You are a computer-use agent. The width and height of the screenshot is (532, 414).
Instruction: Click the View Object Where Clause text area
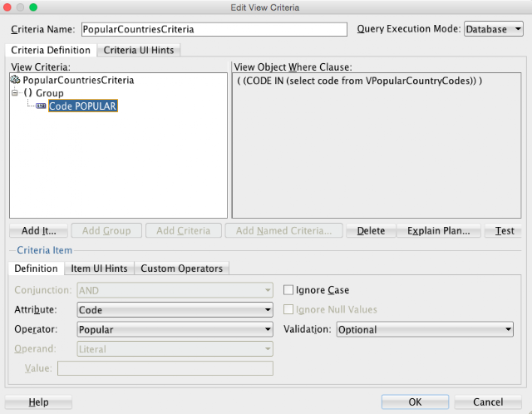pyautogui.click(x=377, y=145)
